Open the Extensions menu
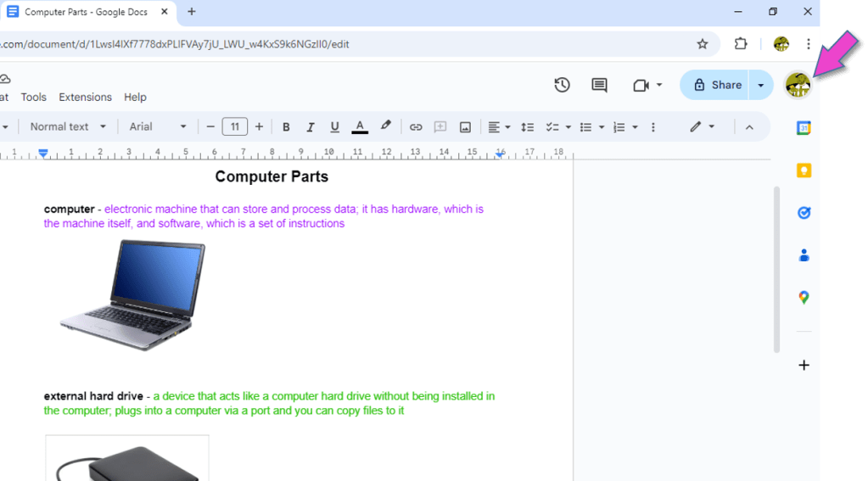This screenshot has height=481, width=868. 85,97
